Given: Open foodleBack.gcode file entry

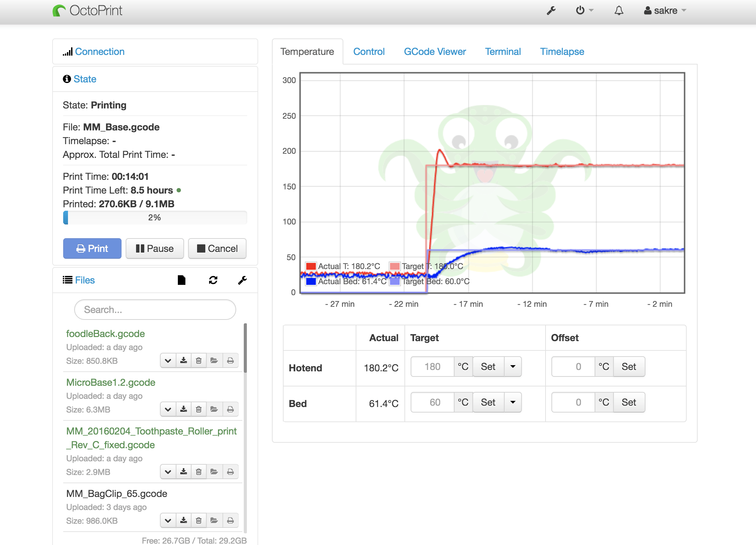Looking at the screenshot, I should (x=105, y=334).
